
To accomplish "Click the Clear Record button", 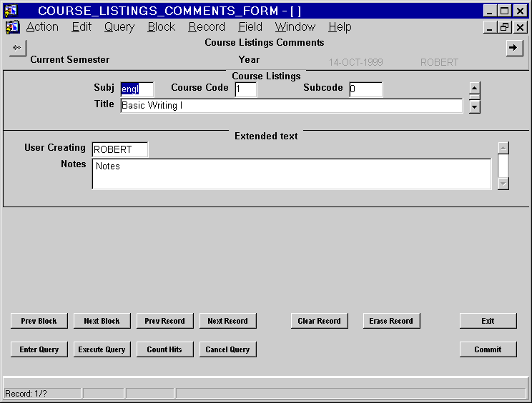I will point(319,321).
